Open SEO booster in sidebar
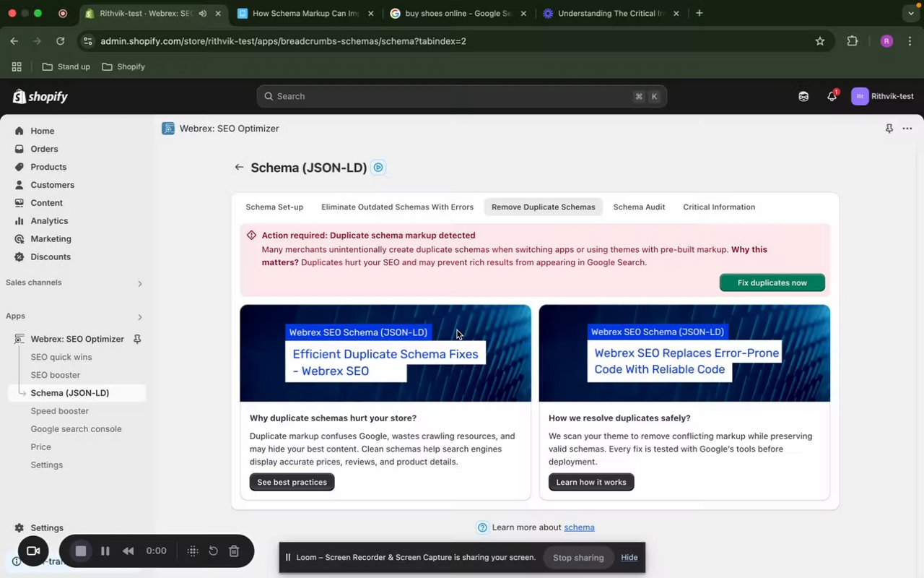Viewport: 924px width, 578px height. [56, 375]
